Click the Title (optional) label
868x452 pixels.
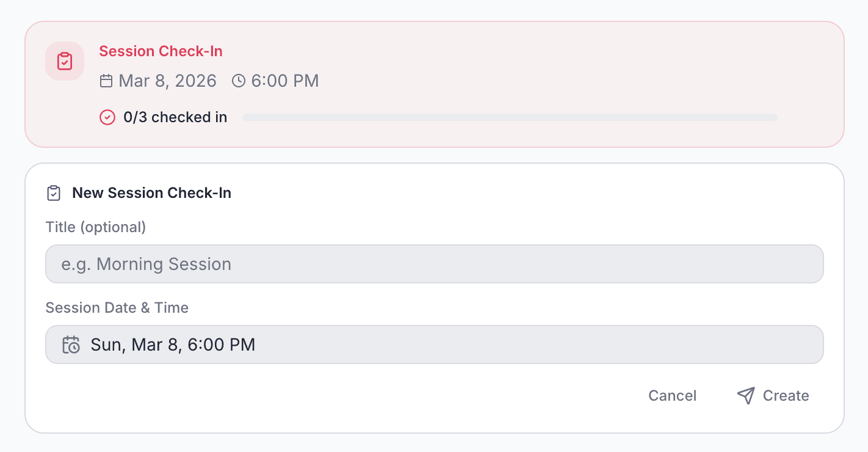point(95,227)
